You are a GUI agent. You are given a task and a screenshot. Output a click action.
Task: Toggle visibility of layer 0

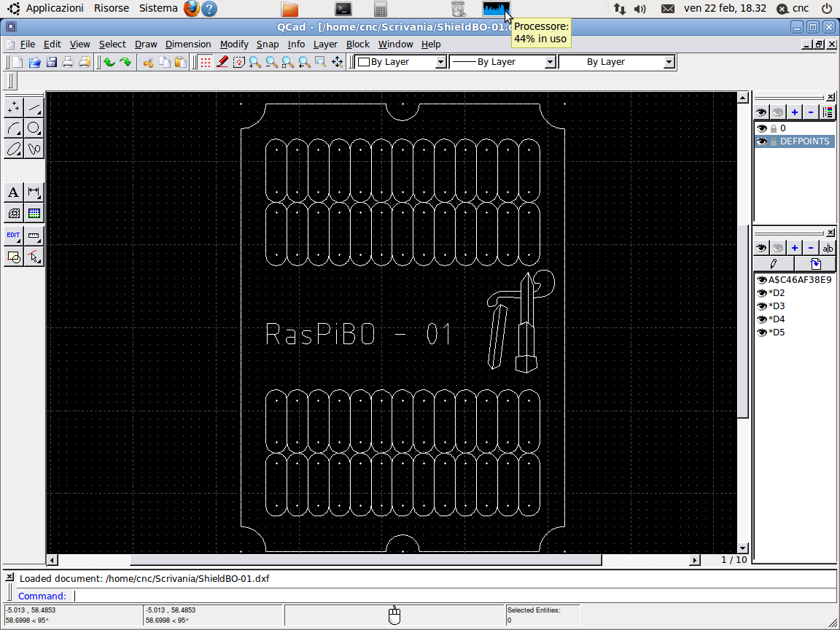click(762, 128)
